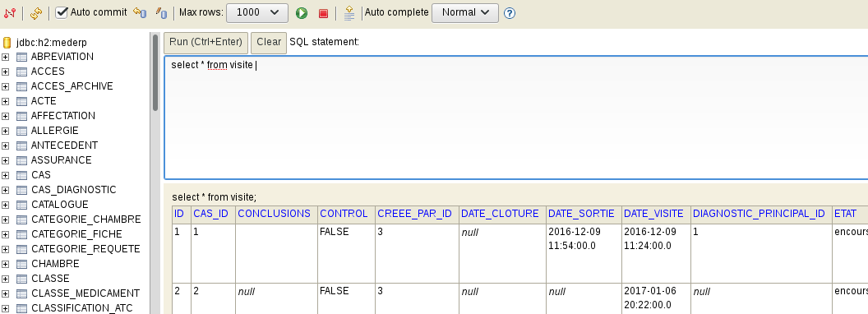Screen dimensions: 868x314
Task: Click the Clear button
Action: pos(269,43)
